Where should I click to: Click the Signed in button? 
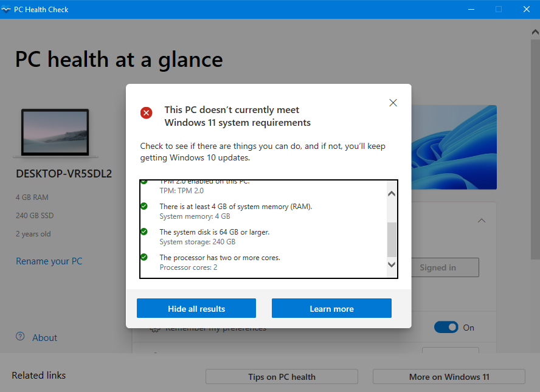click(x=445, y=267)
